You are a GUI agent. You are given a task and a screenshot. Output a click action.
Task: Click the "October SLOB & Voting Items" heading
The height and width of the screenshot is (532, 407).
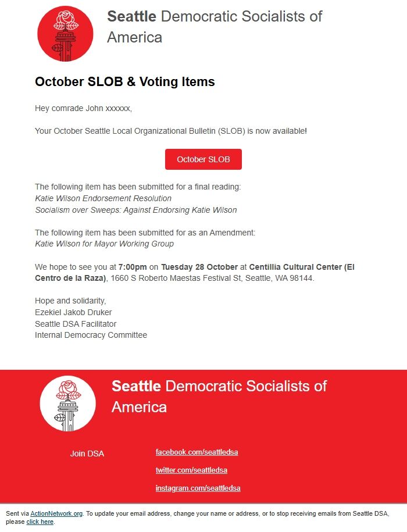(x=125, y=82)
